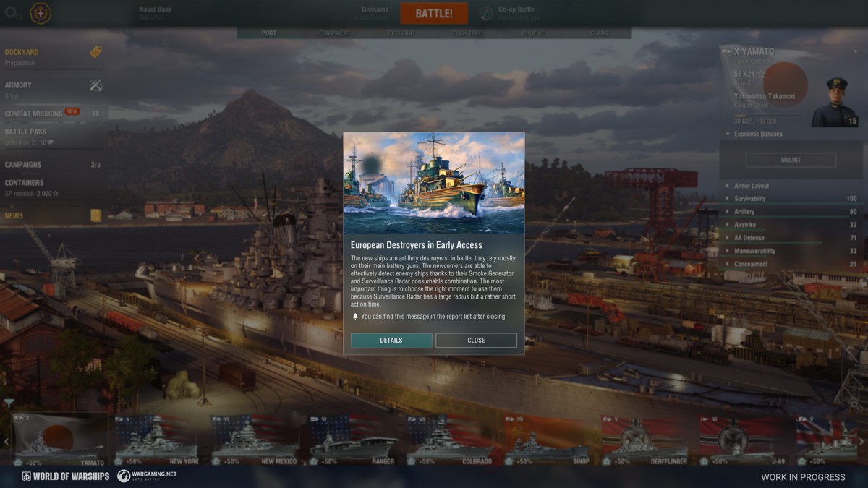Click the carousel right scroll arrow
Image resolution: width=868 pixels, height=488 pixels.
(862, 441)
